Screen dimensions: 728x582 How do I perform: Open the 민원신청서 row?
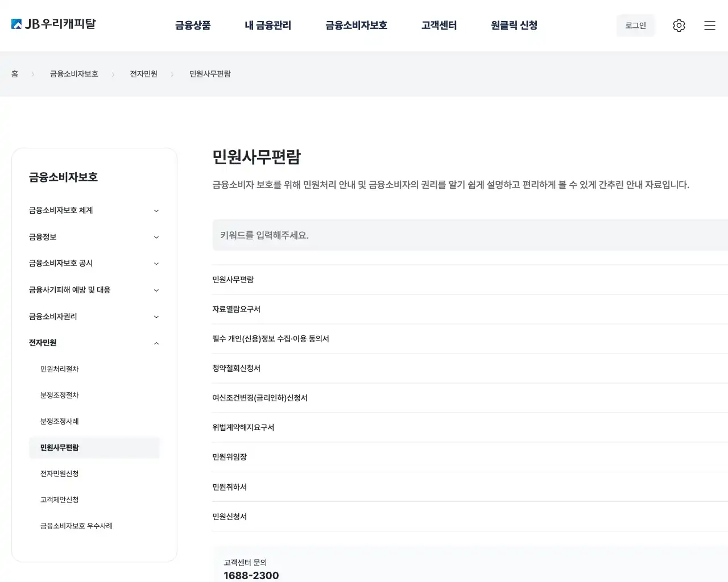pyautogui.click(x=470, y=517)
